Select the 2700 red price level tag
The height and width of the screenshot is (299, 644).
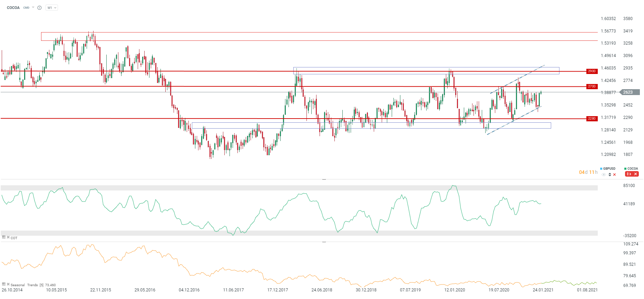point(592,86)
